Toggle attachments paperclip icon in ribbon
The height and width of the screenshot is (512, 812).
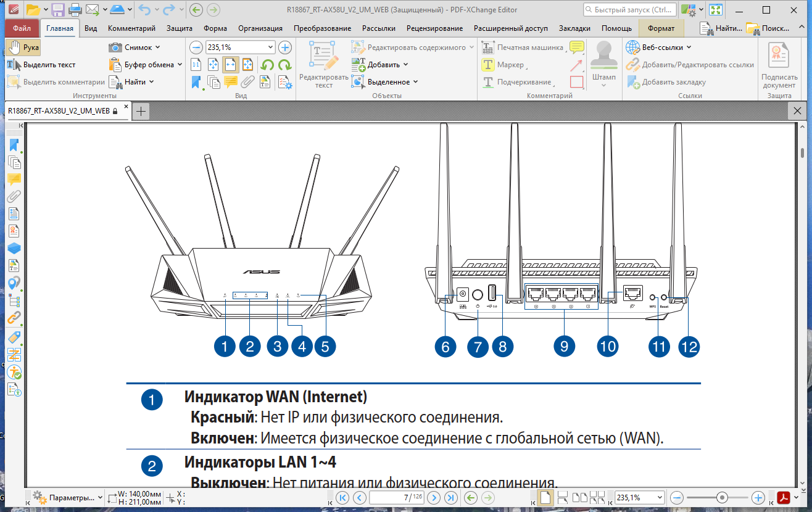click(x=248, y=82)
